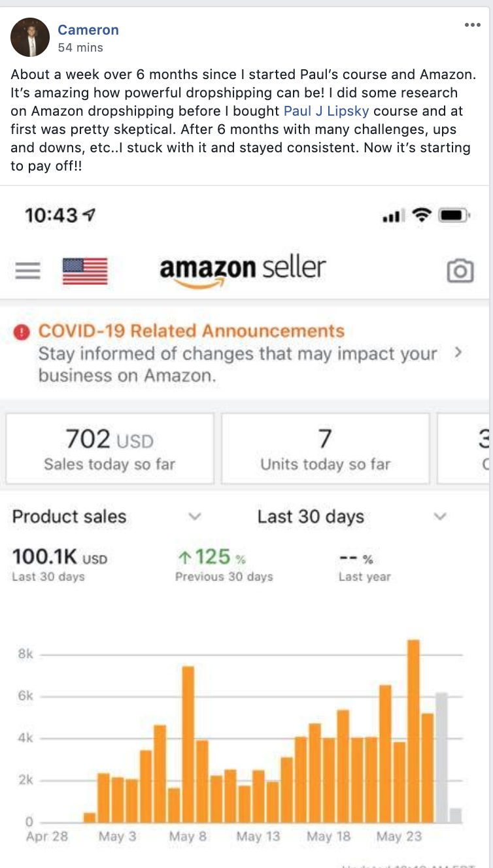Tap the Wi-Fi status icon
The height and width of the screenshot is (868, 493).
click(422, 215)
